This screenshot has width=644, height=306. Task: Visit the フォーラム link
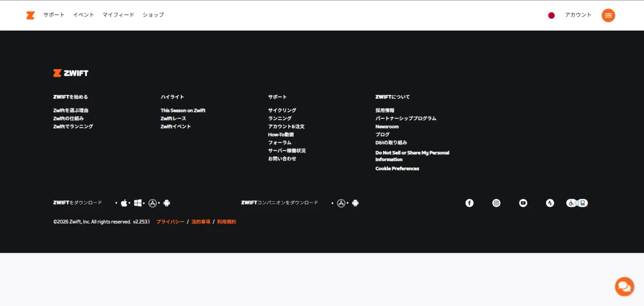coord(280,143)
